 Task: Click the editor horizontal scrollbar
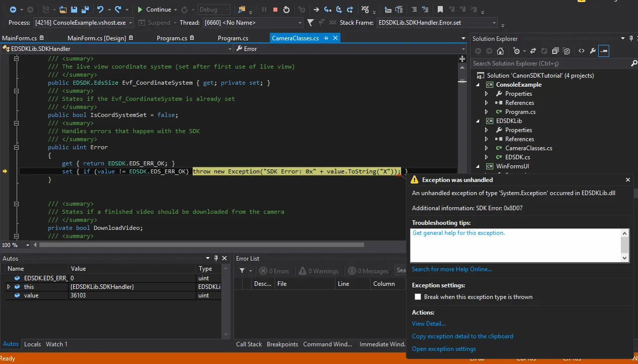coord(202,245)
